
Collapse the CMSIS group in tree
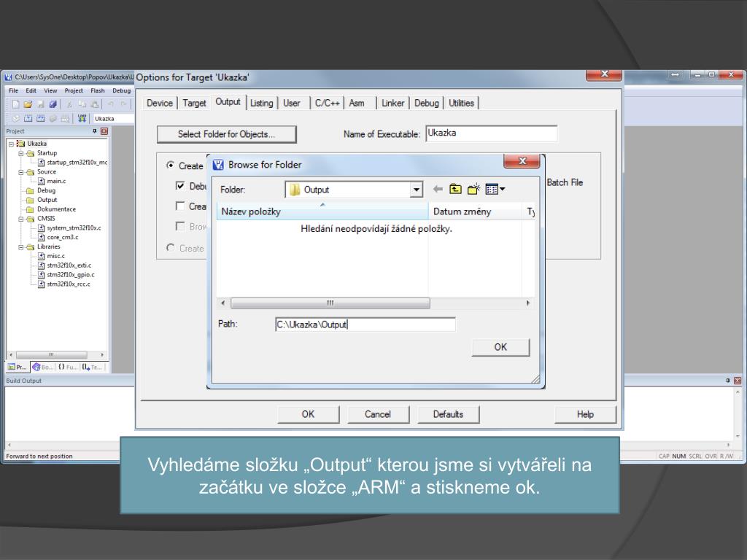point(21,219)
